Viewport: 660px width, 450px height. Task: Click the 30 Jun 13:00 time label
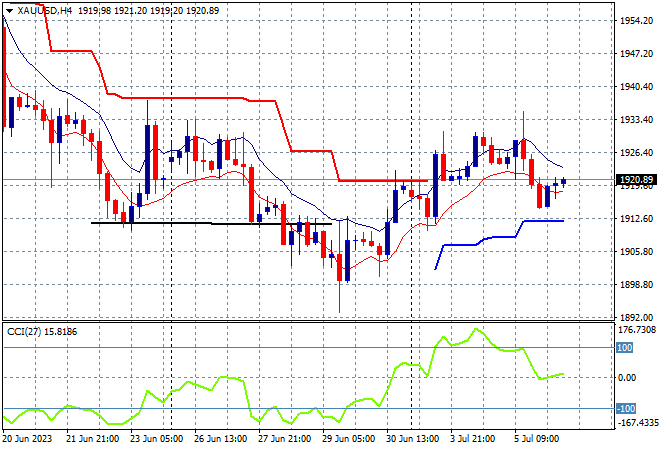click(412, 439)
